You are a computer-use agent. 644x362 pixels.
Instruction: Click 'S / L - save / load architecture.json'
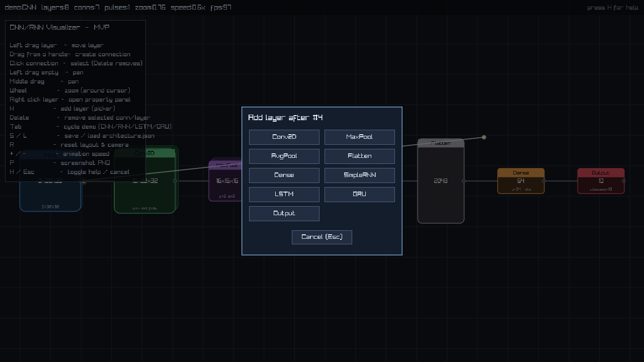tap(82, 136)
